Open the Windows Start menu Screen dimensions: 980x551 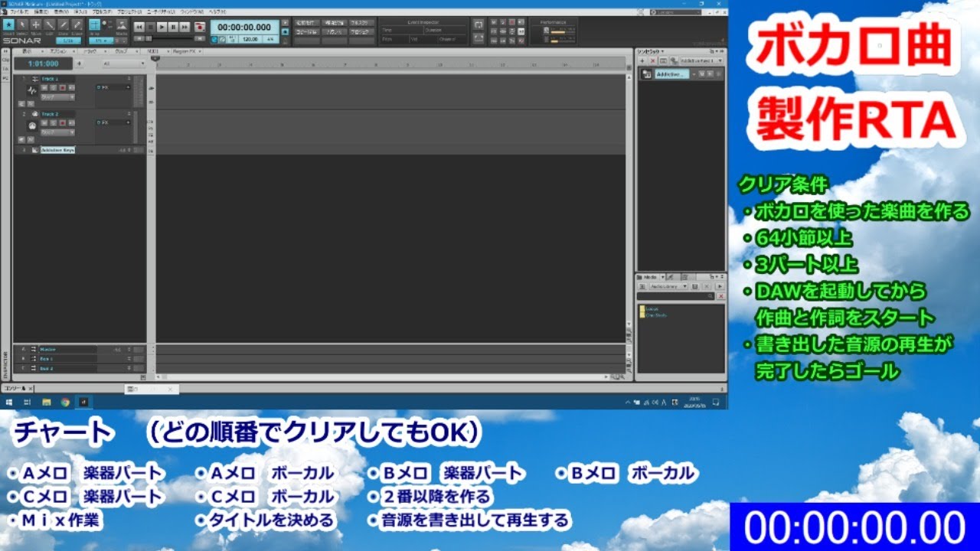(9, 401)
